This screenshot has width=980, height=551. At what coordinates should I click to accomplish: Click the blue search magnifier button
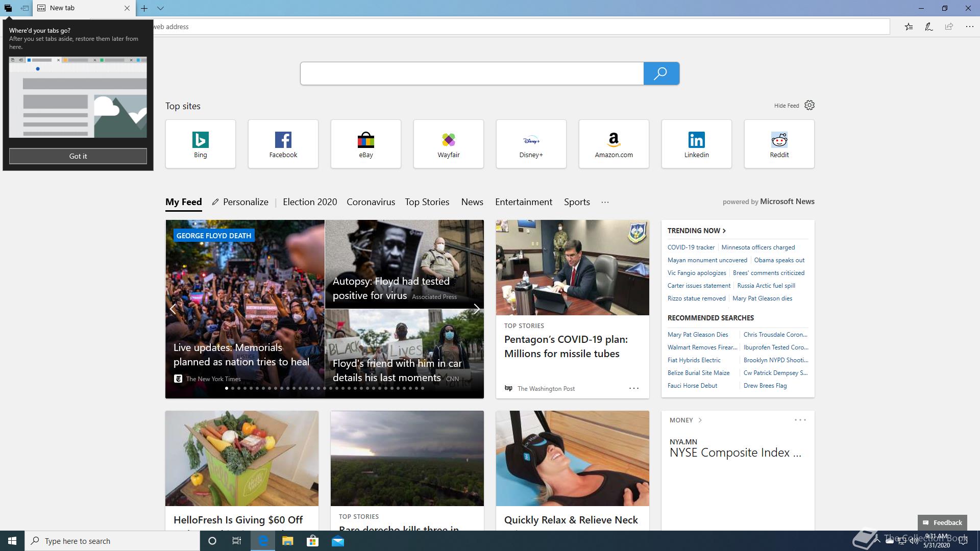661,73
